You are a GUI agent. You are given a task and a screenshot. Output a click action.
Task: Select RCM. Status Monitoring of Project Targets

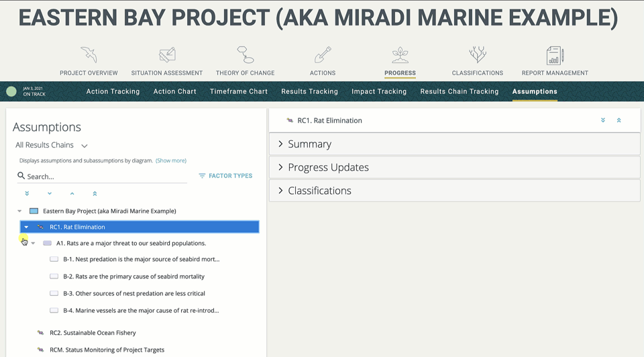(x=107, y=350)
